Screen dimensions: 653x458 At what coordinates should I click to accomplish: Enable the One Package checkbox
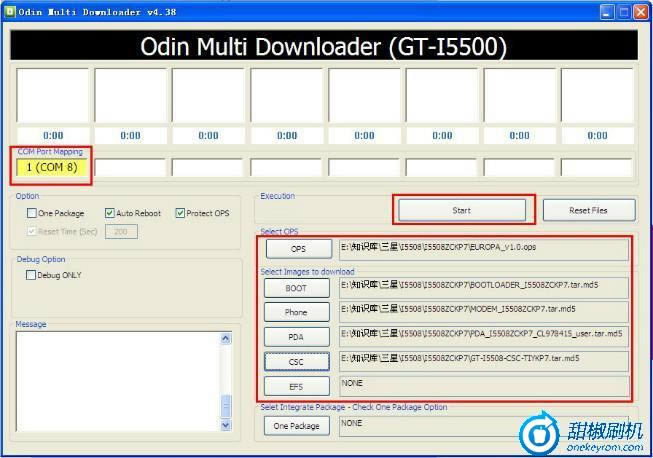coord(32,213)
